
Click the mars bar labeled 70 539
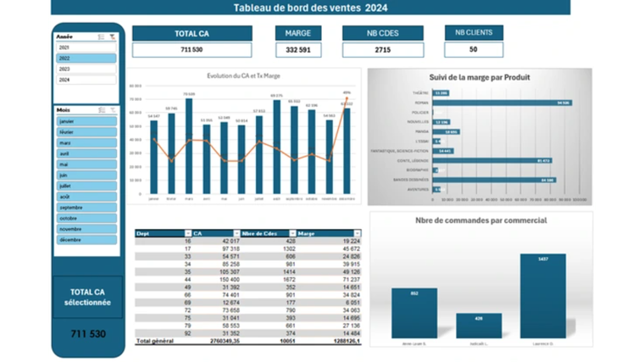[x=189, y=147]
